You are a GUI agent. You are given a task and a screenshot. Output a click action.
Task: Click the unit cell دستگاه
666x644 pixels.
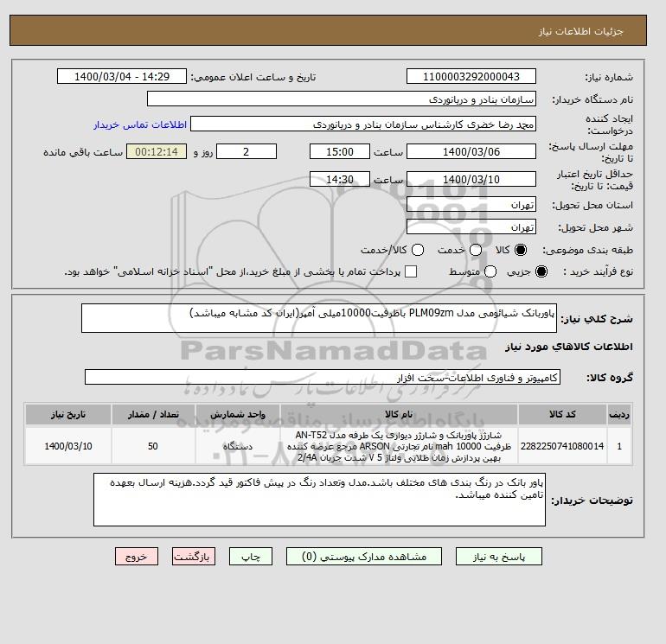(238, 446)
